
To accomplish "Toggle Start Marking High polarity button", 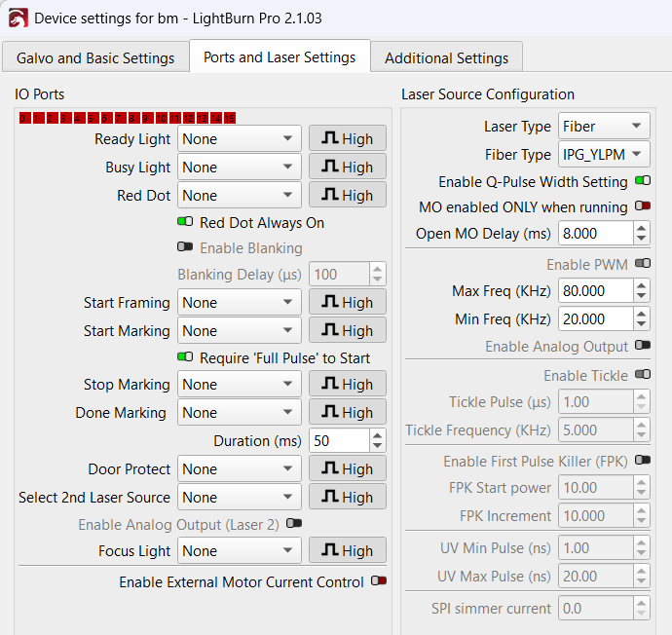I will tap(348, 330).
